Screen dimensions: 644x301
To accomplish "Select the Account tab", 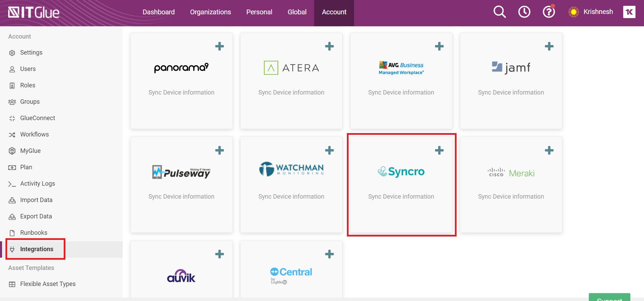I will click(334, 13).
